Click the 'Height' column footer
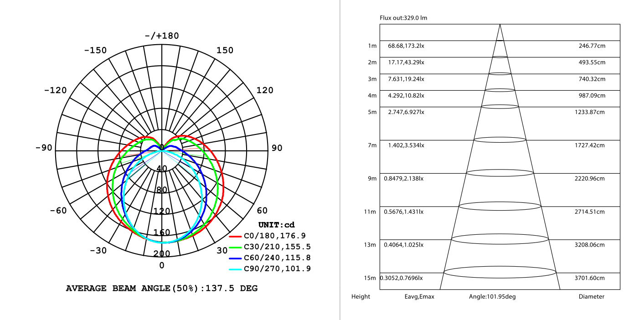Screen dimensions: 644x320 (x=361, y=297)
